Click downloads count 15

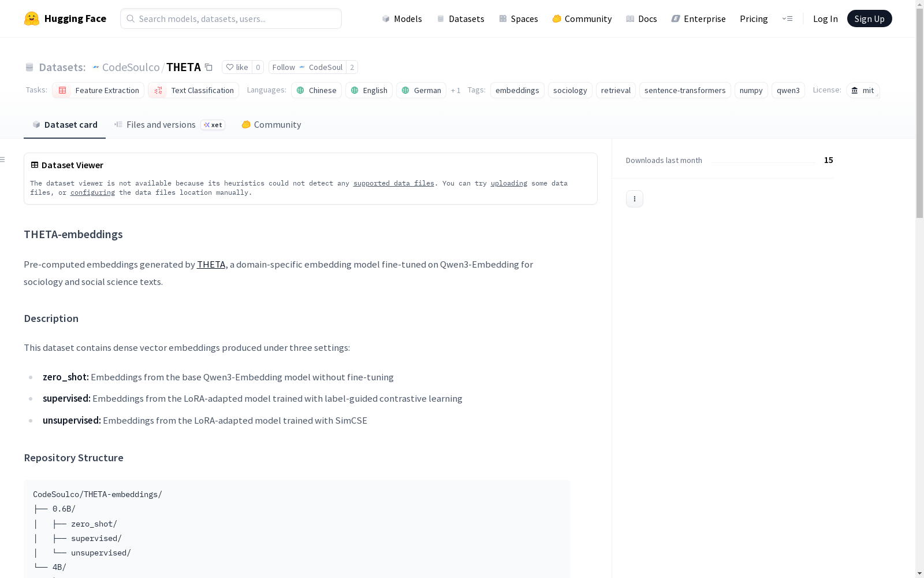click(x=829, y=160)
